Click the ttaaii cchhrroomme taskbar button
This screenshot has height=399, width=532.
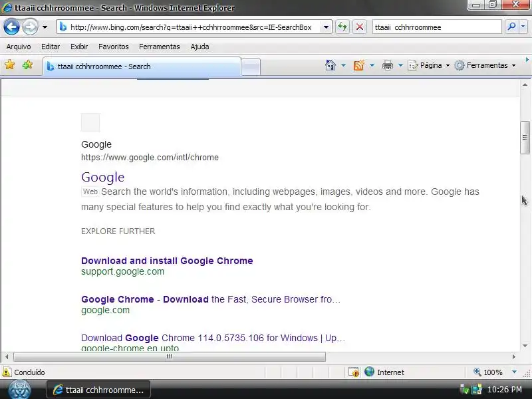click(98, 390)
